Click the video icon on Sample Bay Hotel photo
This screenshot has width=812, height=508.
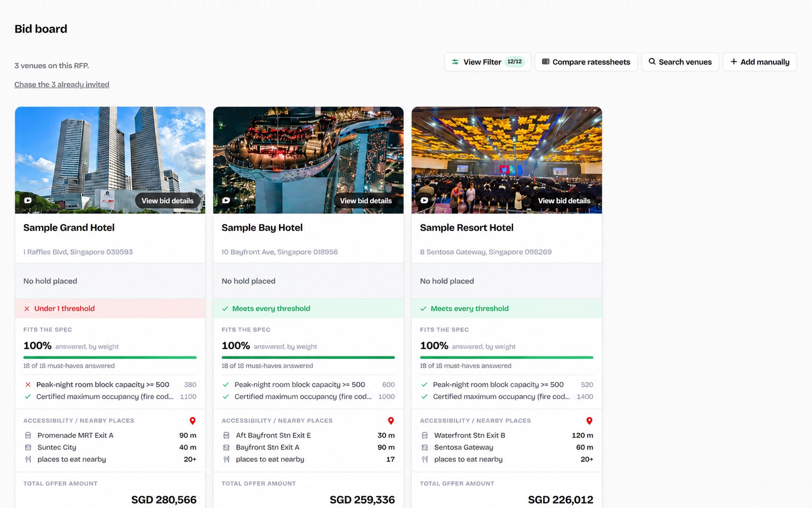226,201
